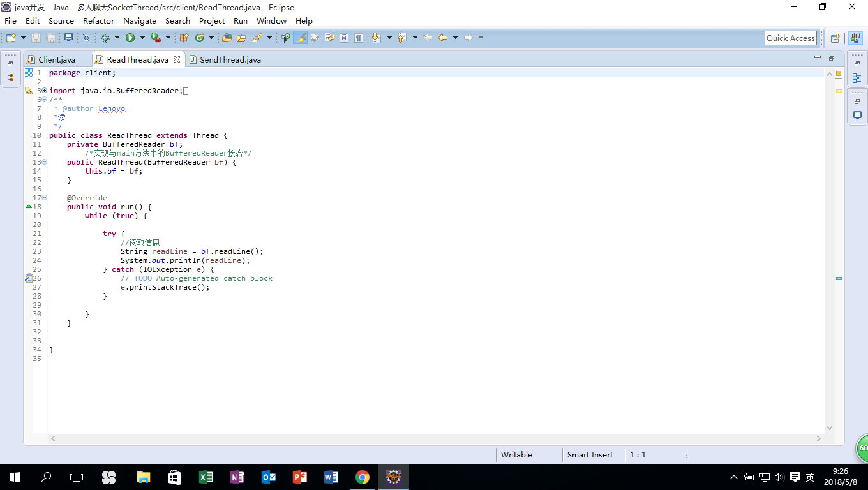This screenshot has width=868, height=490.
Task: Start debugging with the bug icon
Action: (105, 38)
